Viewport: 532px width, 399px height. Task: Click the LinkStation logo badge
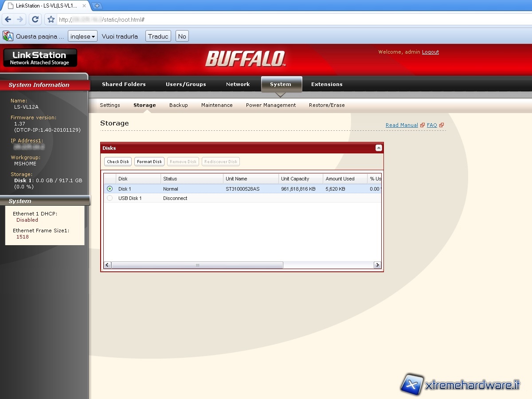pos(40,58)
